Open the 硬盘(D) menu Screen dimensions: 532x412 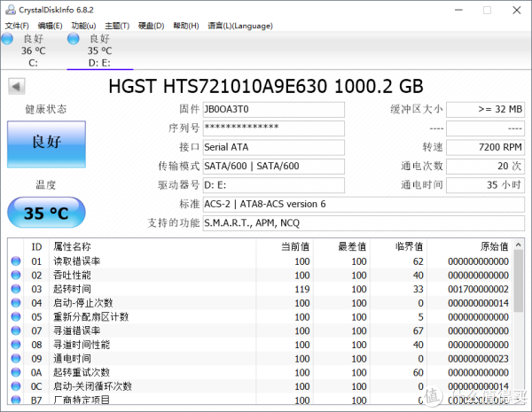click(x=151, y=26)
